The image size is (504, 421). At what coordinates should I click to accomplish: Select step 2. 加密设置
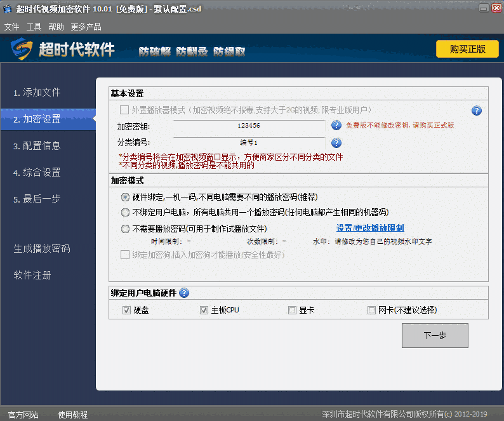[x=48, y=119]
